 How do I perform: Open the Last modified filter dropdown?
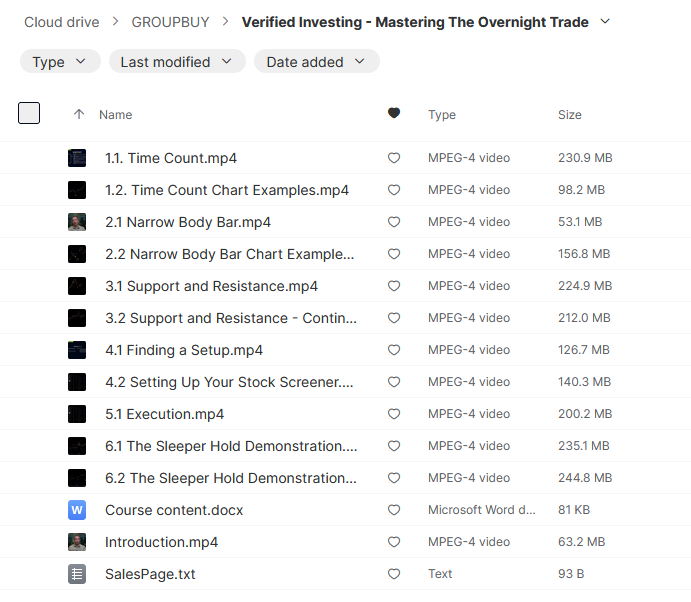click(177, 62)
